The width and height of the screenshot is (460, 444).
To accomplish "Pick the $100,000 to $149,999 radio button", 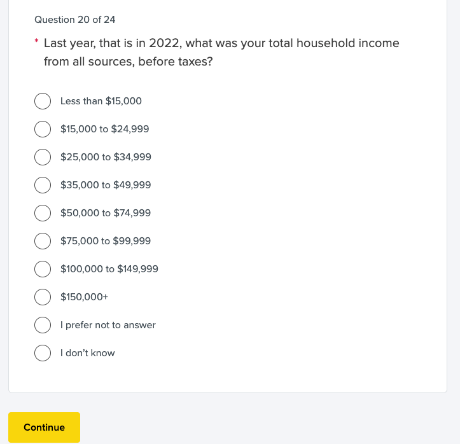I will (x=42, y=269).
